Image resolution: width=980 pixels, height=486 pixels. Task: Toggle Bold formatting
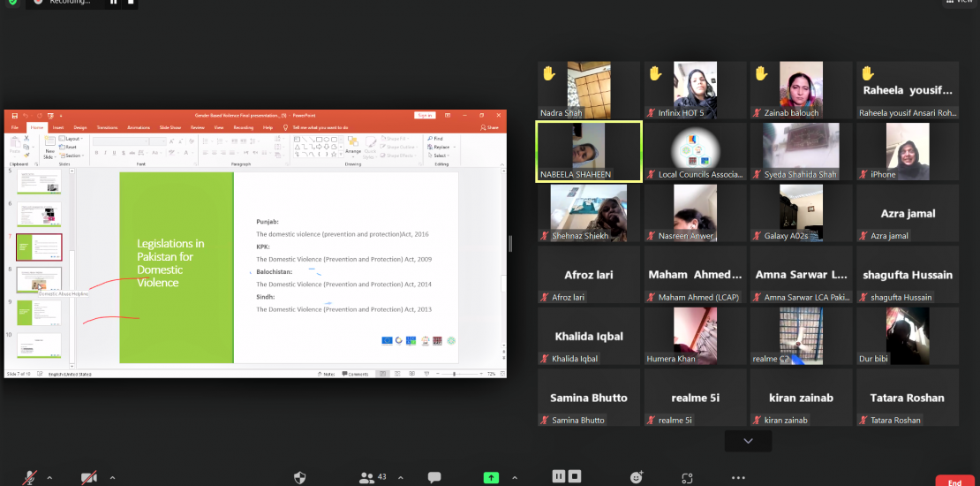(x=97, y=153)
